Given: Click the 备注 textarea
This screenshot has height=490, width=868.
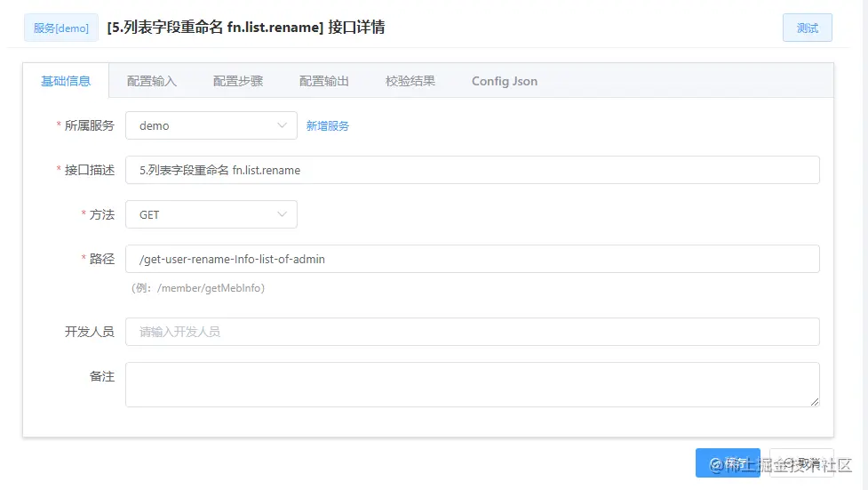Looking at the screenshot, I should (x=472, y=384).
